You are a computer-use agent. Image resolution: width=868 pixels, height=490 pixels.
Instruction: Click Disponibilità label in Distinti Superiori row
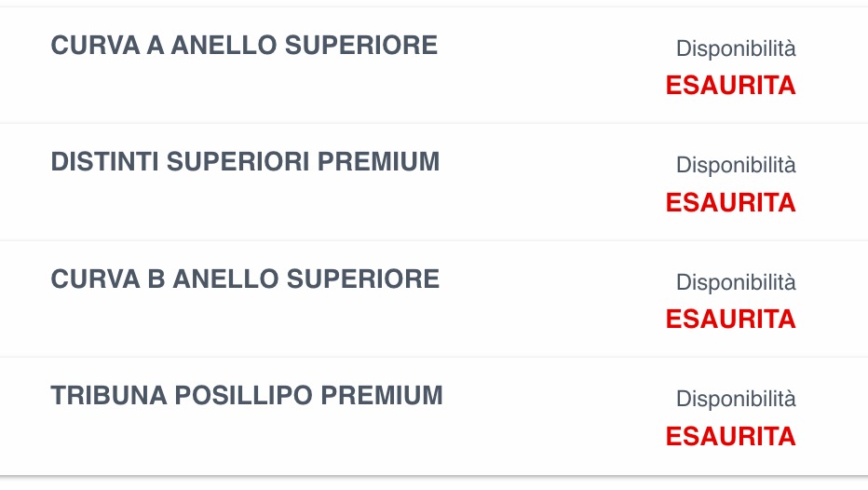point(736,166)
